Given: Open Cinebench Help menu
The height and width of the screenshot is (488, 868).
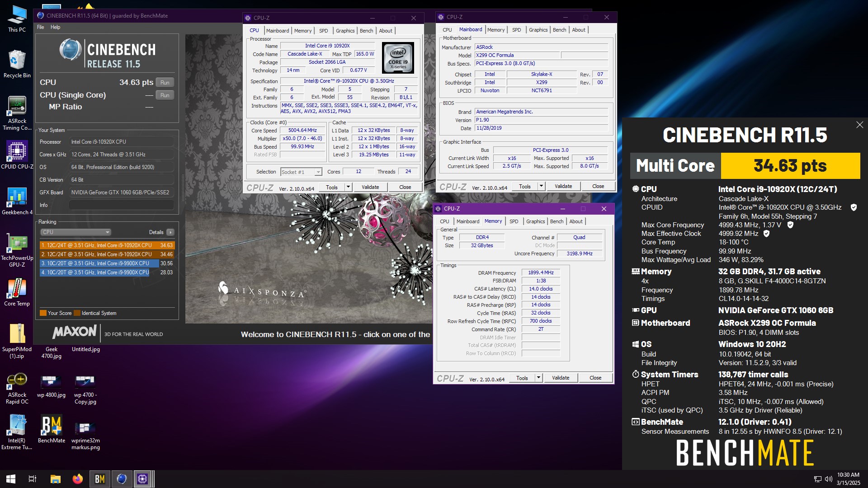Looking at the screenshot, I should point(55,27).
